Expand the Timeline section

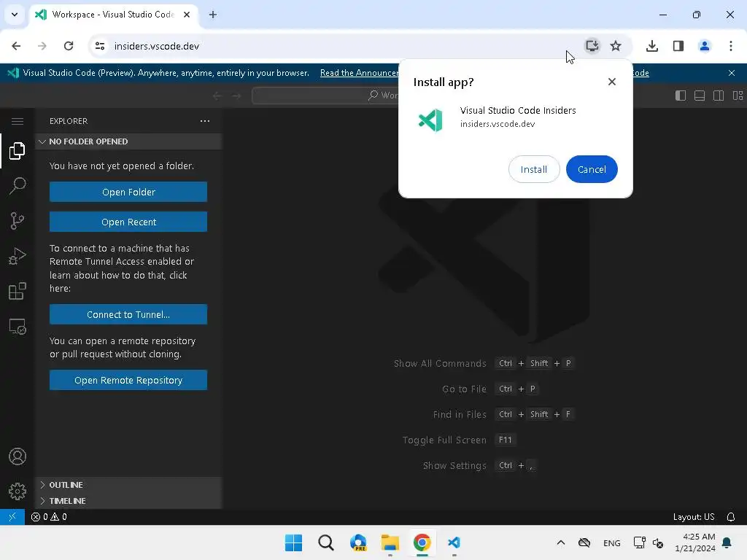tap(128, 501)
